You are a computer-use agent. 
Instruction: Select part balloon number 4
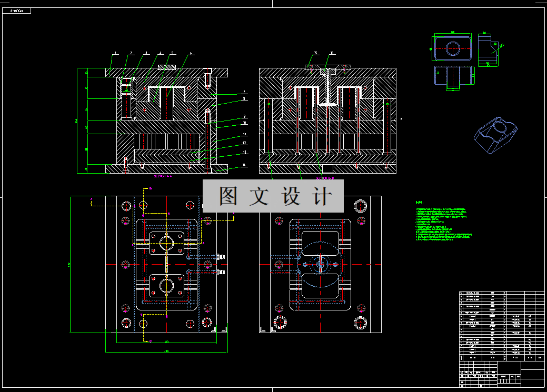(160, 53)
